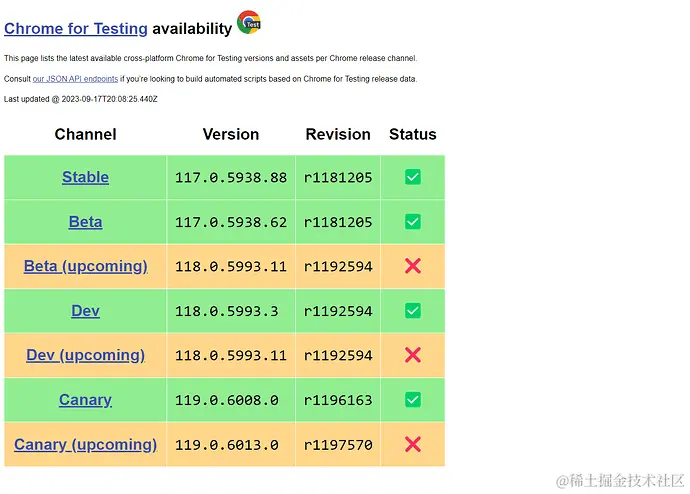This screenshot has height=494, width=690.
Task: Select revision r1192594 in Beta (upcoming) row
Action: [x=338, y=267]
